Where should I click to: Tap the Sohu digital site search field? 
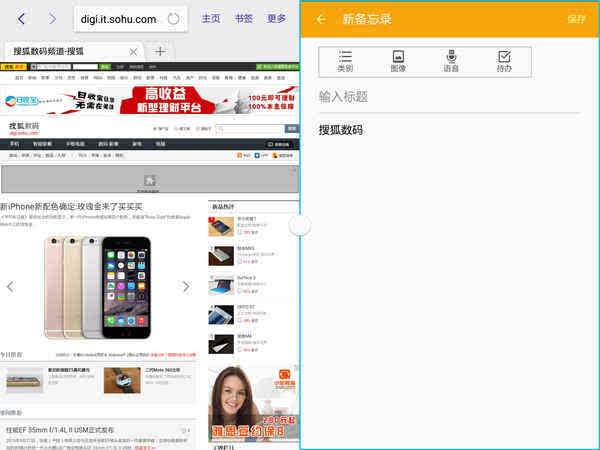[x=249, y=129]
